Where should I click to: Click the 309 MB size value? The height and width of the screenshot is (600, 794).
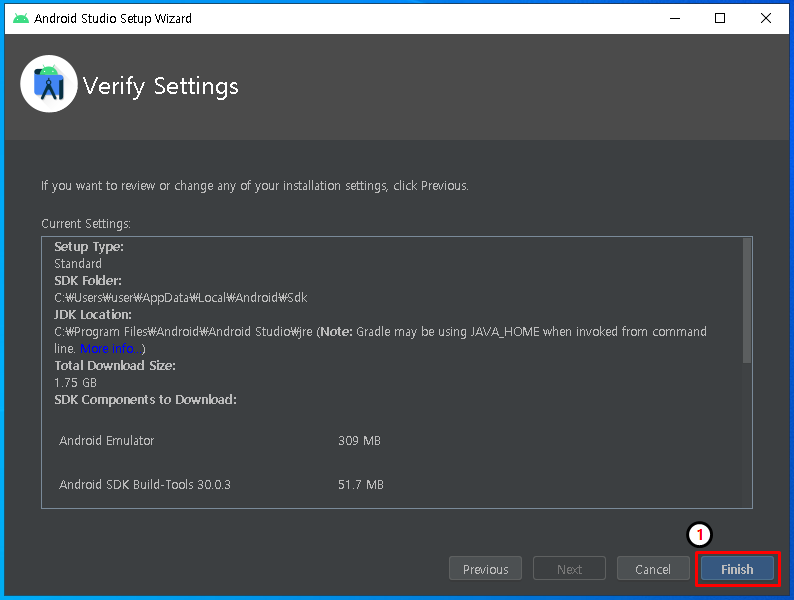tap(359, 441)
